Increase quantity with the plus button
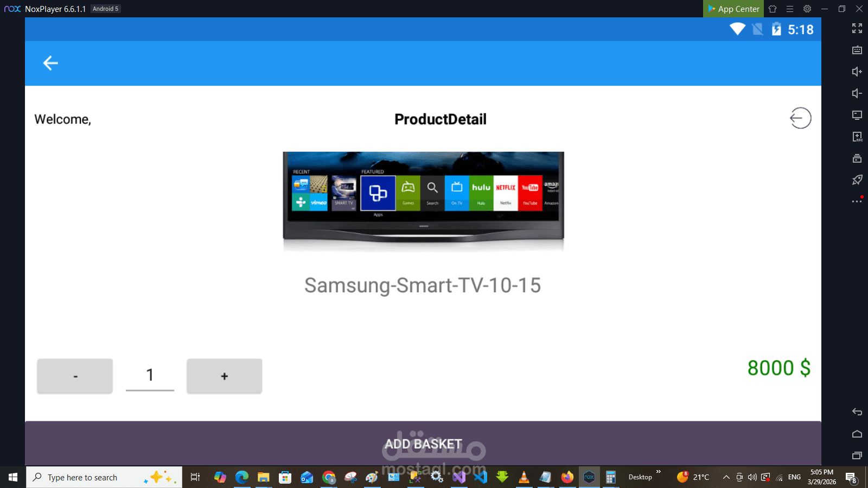The height and width of the screenshot is (488, 868). pyautogui.click(x=224, y=376)
